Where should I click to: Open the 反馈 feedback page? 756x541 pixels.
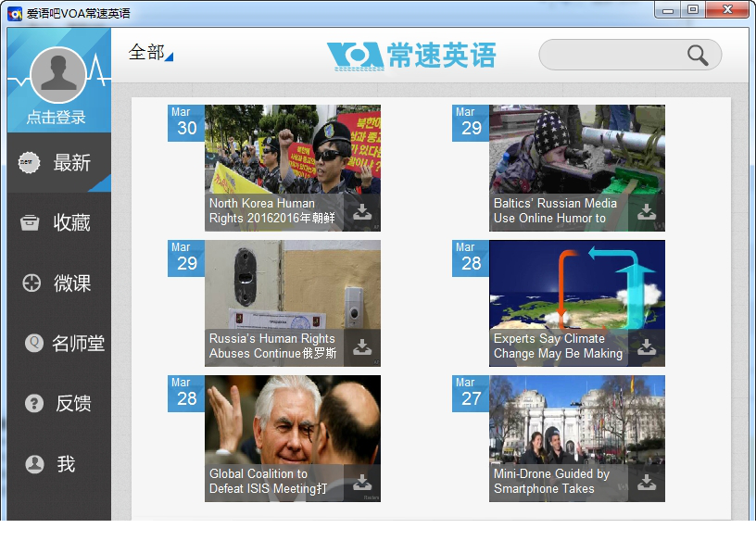(x=59, y=404)
